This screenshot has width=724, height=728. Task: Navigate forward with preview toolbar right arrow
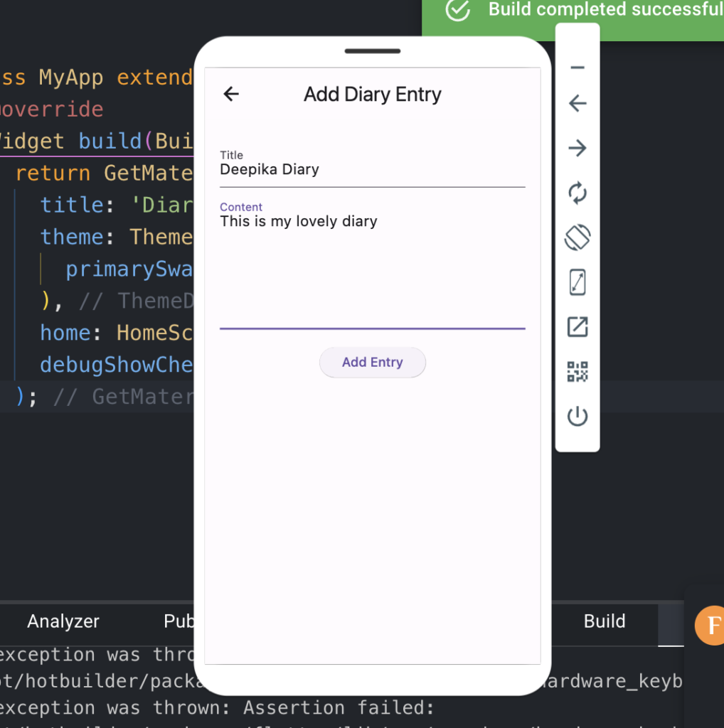(577, 148)
